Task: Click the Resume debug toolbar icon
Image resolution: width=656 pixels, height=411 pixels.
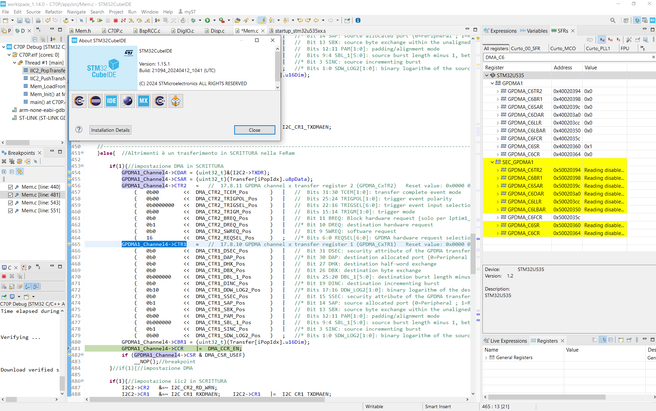Action: [x=100, y=20]
